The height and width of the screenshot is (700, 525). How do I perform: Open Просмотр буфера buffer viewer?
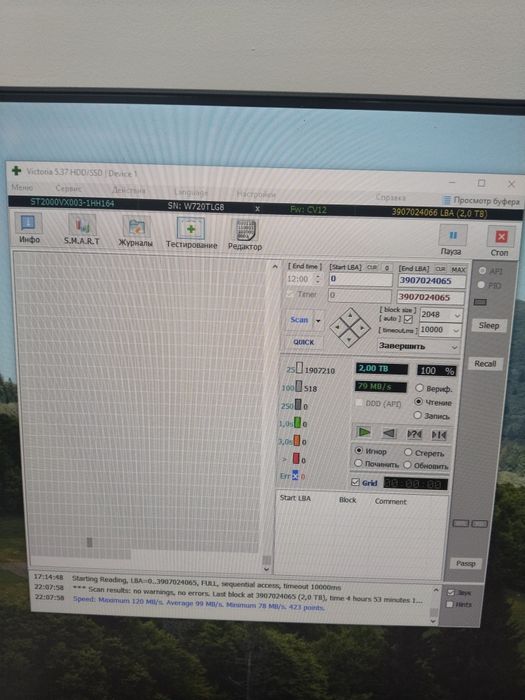coord(481,201)
